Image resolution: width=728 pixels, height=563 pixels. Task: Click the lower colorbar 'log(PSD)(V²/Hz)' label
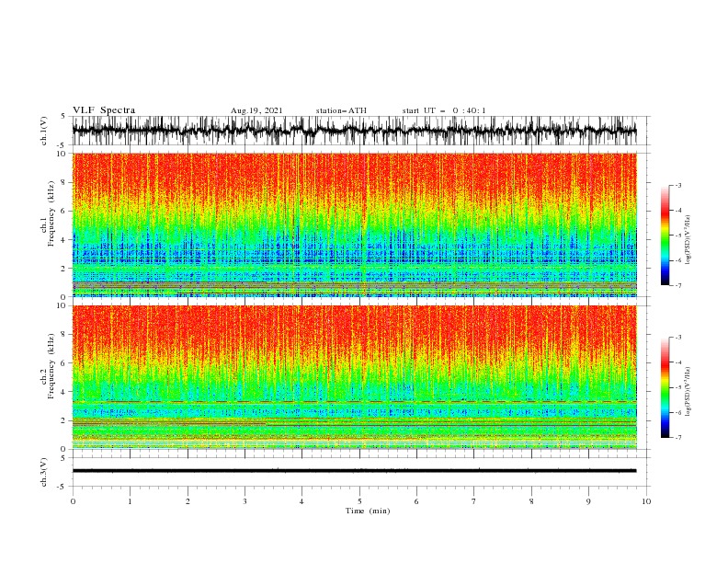tap(688, 391)
